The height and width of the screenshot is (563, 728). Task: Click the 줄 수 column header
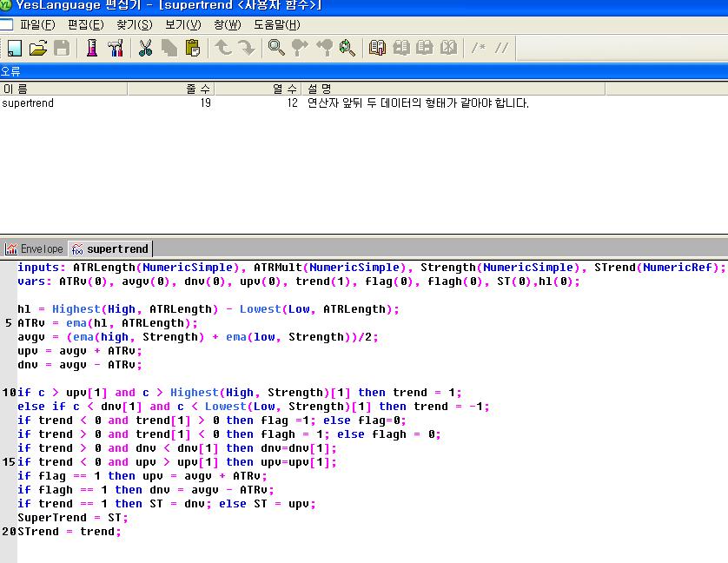pos(171,89)
